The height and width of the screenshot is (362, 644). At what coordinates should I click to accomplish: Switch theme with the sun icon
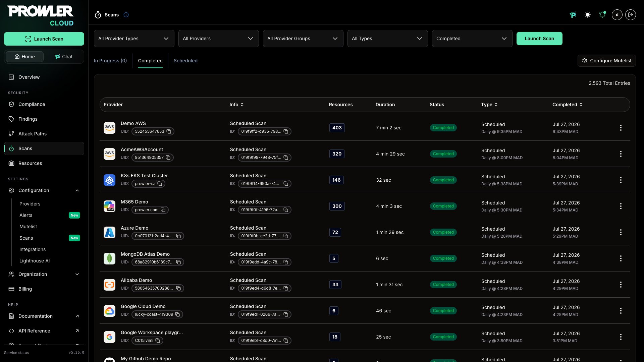588,15
